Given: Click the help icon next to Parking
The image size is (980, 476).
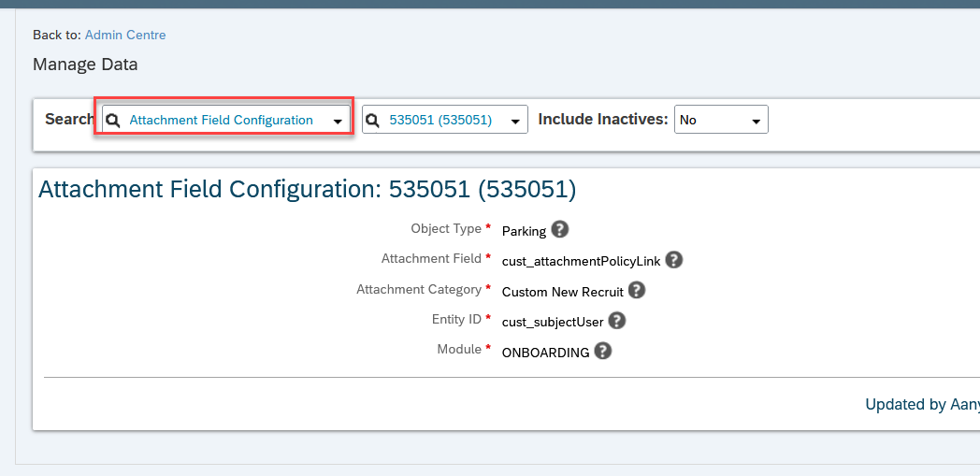Looking at the screenshot, I should pos(560,229).
